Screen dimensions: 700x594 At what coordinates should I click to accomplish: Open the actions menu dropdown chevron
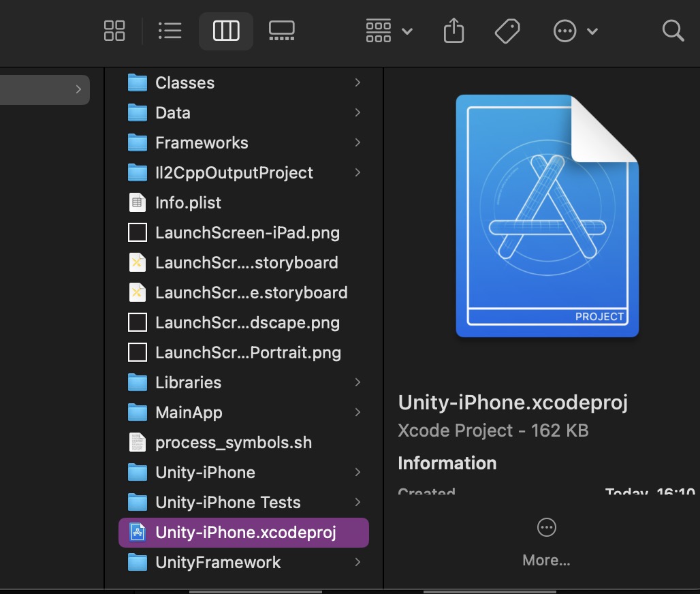(592, 32)
